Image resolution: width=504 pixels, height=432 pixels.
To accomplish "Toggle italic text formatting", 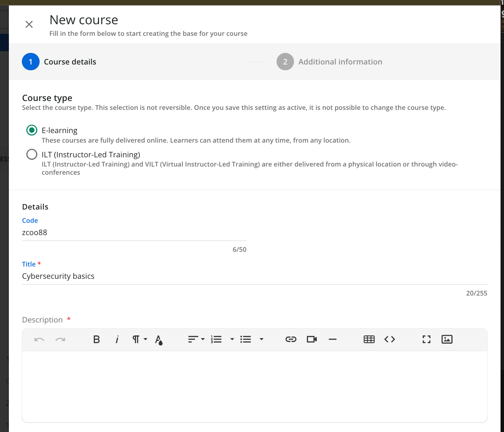I will (x=117, y=339).
